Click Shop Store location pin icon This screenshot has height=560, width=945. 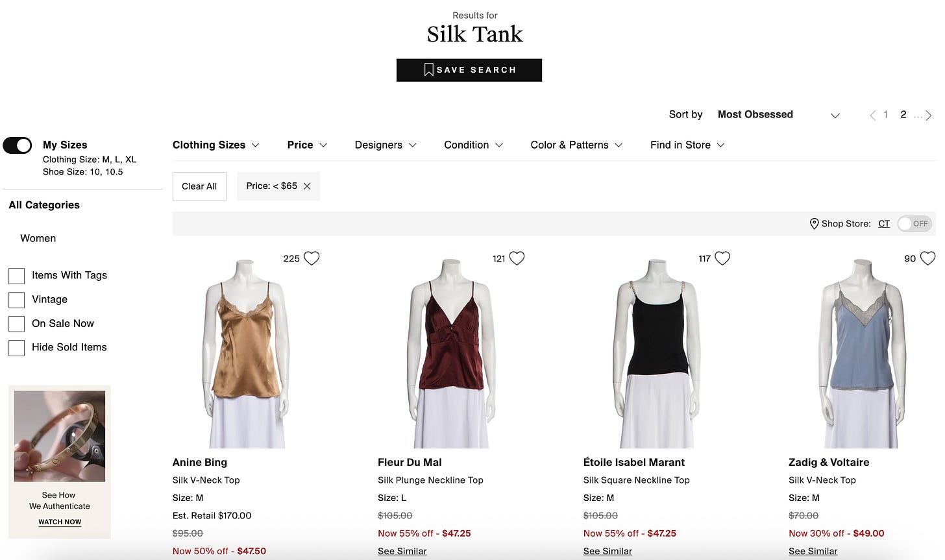point(814,224)
